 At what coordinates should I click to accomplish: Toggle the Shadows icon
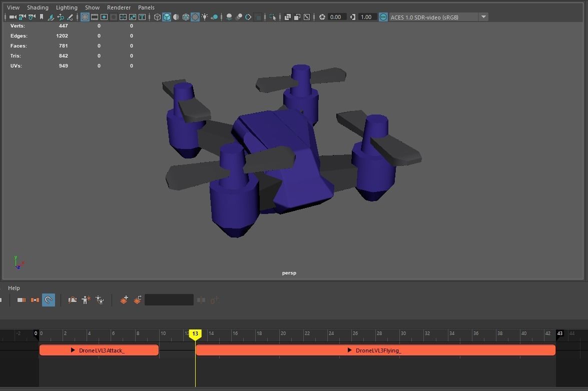pyautogui.click(x=214, y=17)
